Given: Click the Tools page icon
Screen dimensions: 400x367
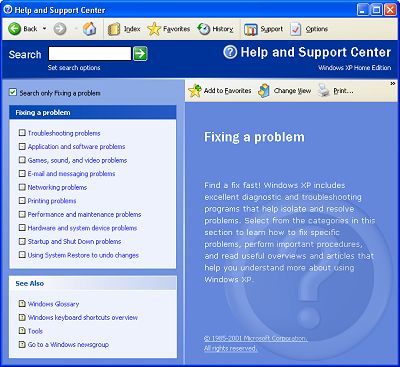Looking at the screenshot, I should pos(22,331).
